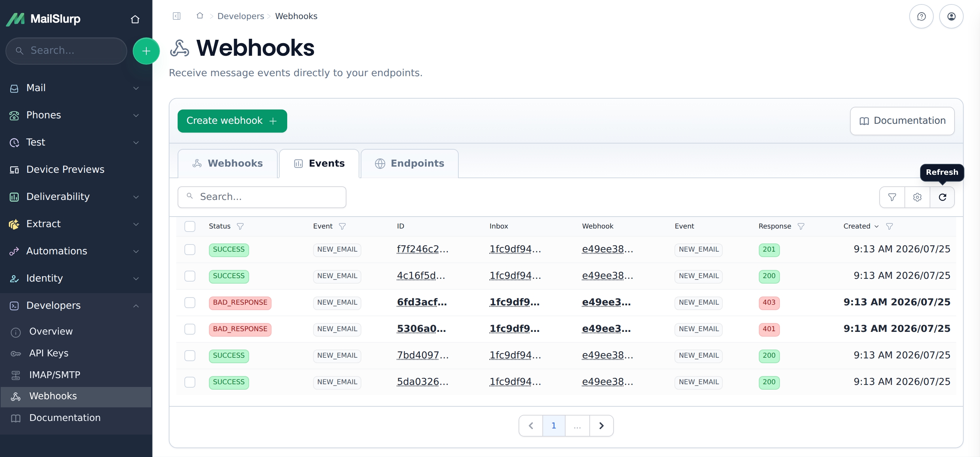The height and width of the screenshot is (457, 980).
Task: Filter by Response column funnel icon
Action: click(x=801, y=226)
